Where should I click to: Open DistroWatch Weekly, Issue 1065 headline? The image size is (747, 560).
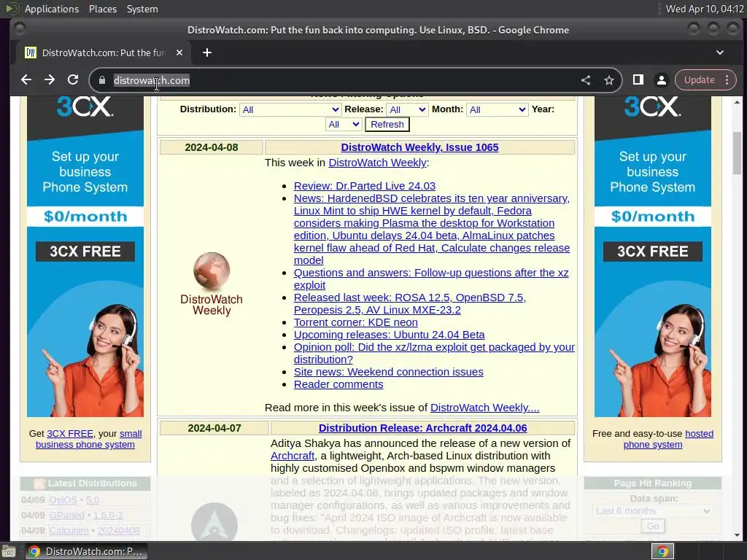419,147
